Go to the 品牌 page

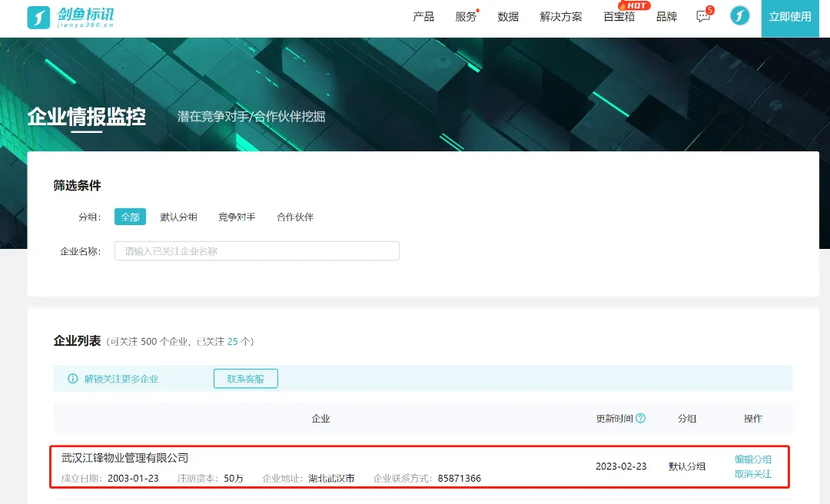666,17
